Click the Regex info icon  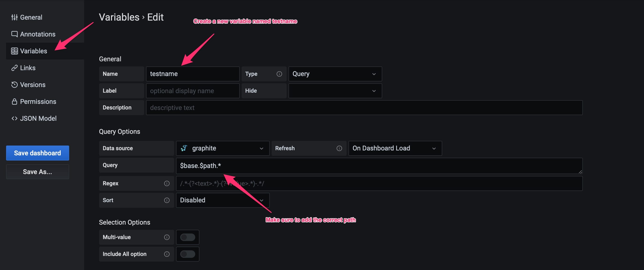point(166,183)
